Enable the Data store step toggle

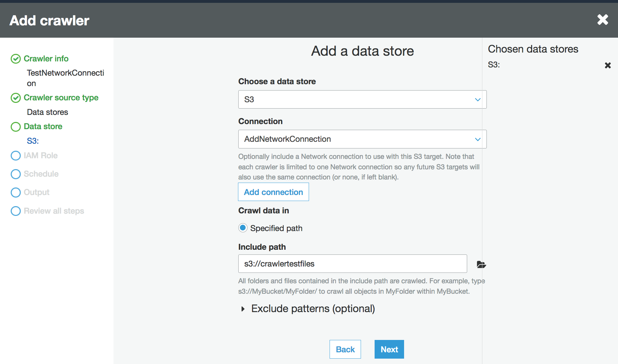tap(16, 127)
